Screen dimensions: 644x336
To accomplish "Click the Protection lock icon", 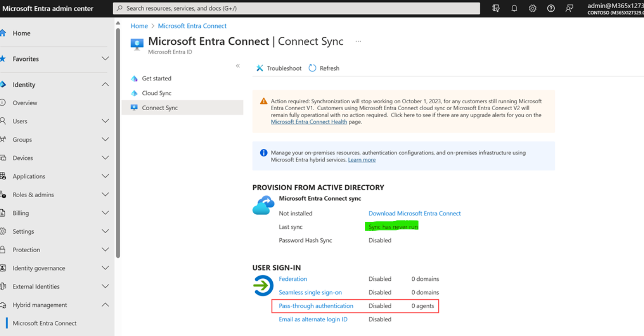I will (x=3, y=250).
